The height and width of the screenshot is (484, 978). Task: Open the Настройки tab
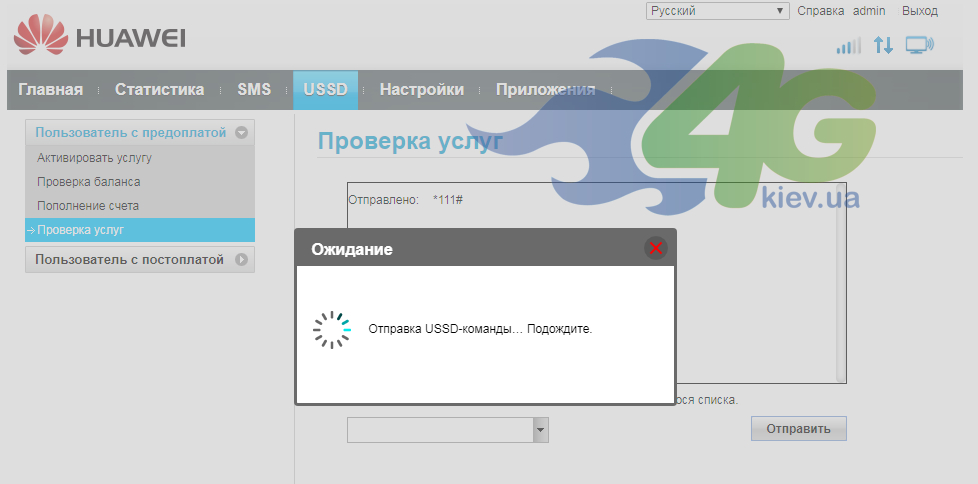click(x=422, y=90)
